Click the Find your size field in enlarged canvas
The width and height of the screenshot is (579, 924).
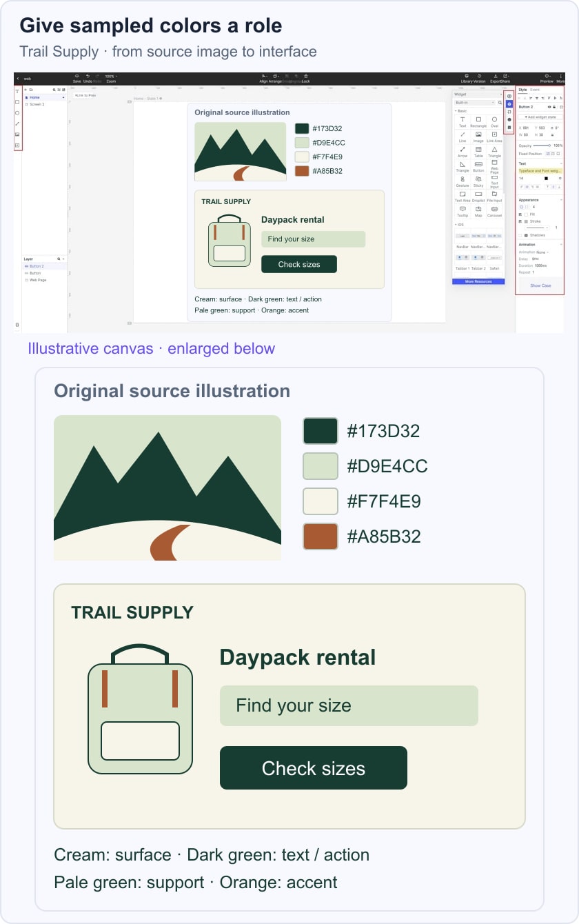pyautogui.click(x=349, y=705)
